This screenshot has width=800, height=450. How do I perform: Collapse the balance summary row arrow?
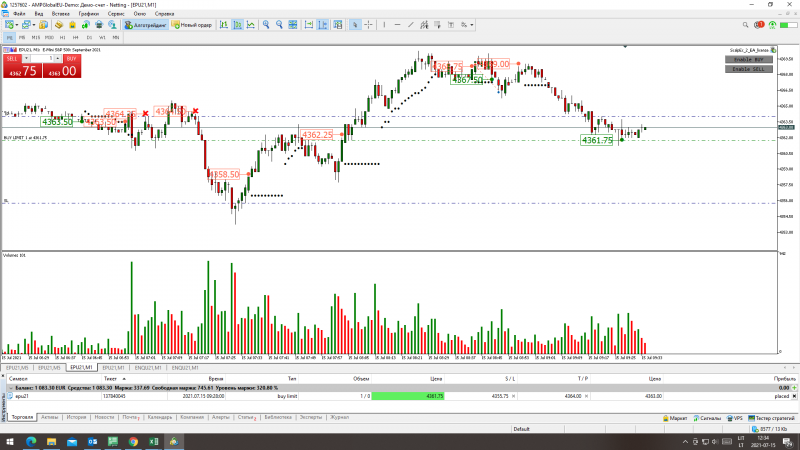coord(11,388)
